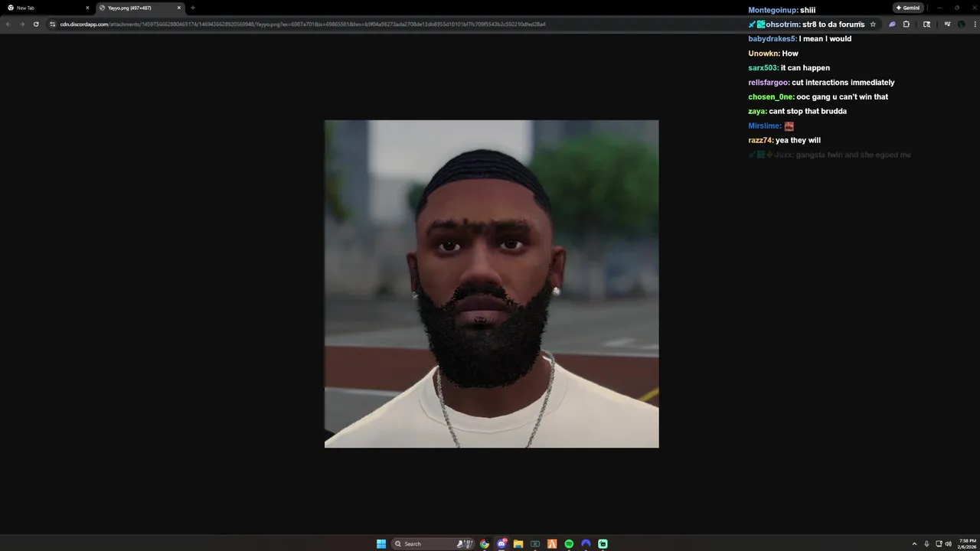Open Spotify from the taskbar
Viewport: 980px width, 551px height.
point(569,543)
